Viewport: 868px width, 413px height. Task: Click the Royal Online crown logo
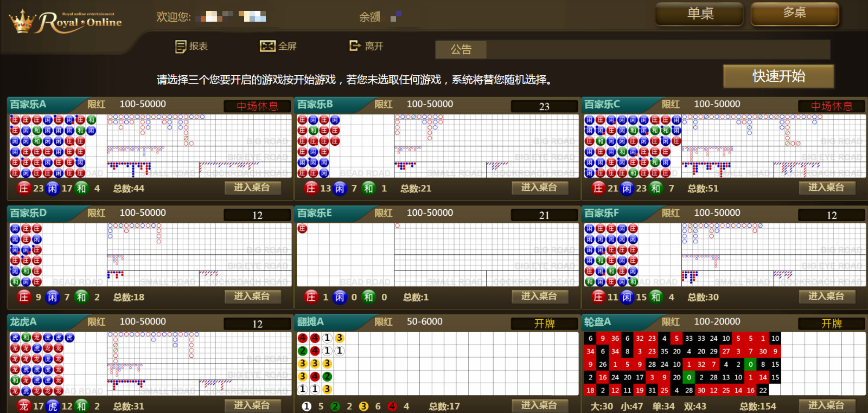pos(22,22)
